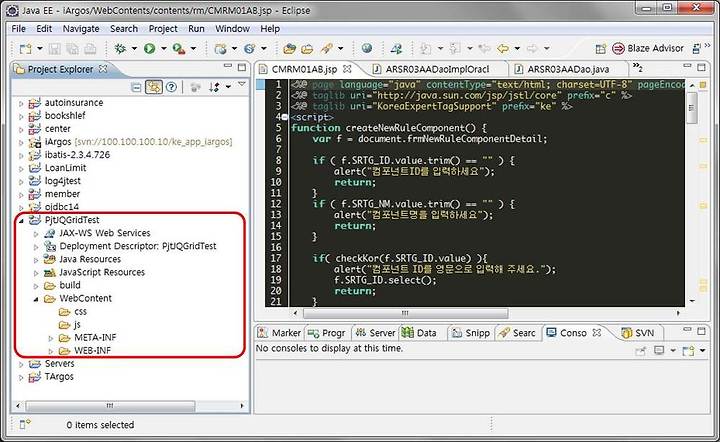This screenshot has height=442, width=720.
Task: Toggle code folding at line 4
Action: coord(284,117)
